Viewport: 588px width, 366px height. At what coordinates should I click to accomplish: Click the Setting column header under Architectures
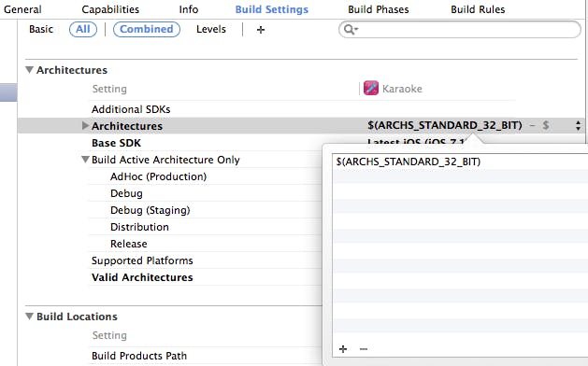tap(109, 89)
